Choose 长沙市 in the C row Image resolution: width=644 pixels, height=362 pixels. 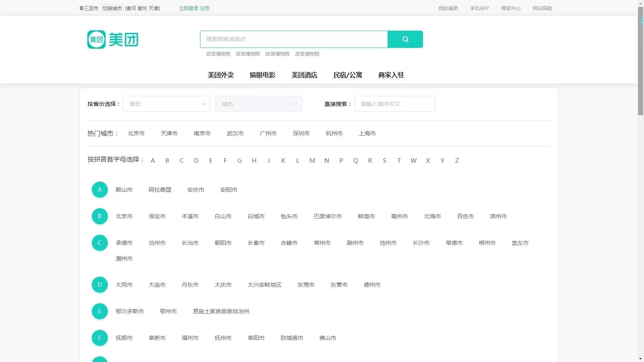pyautogui.click(x=421, y=243)
